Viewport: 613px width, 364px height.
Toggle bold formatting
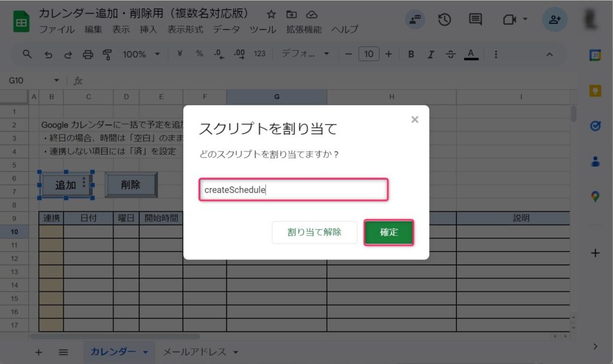[x=411, y=54]
